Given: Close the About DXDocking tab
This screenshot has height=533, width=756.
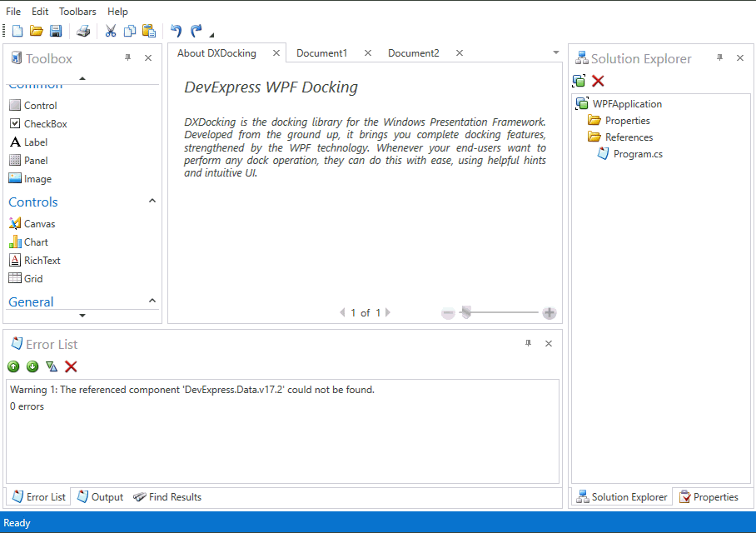Looking at the screenshot, I should click(x=276, y=53).
